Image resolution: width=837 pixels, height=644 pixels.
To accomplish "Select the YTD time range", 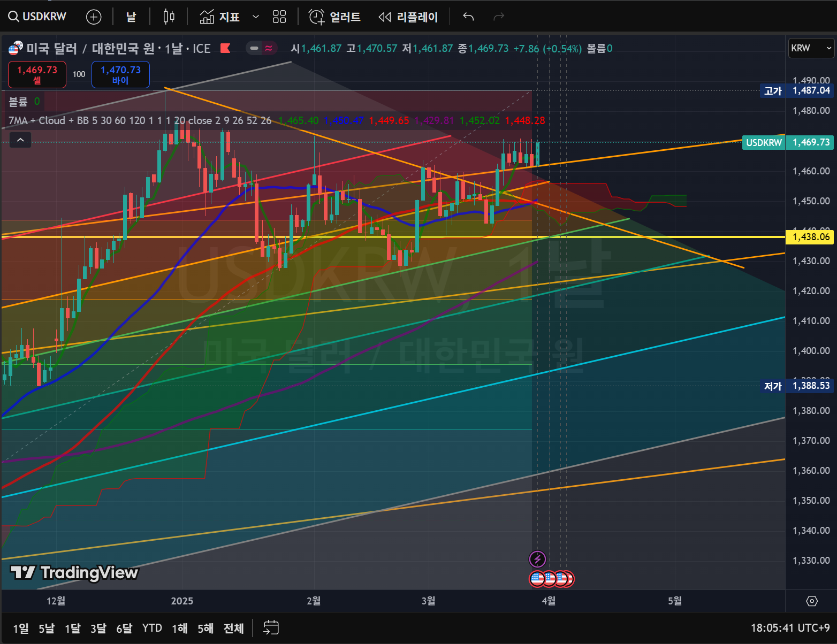I will (x=152, y=628).
